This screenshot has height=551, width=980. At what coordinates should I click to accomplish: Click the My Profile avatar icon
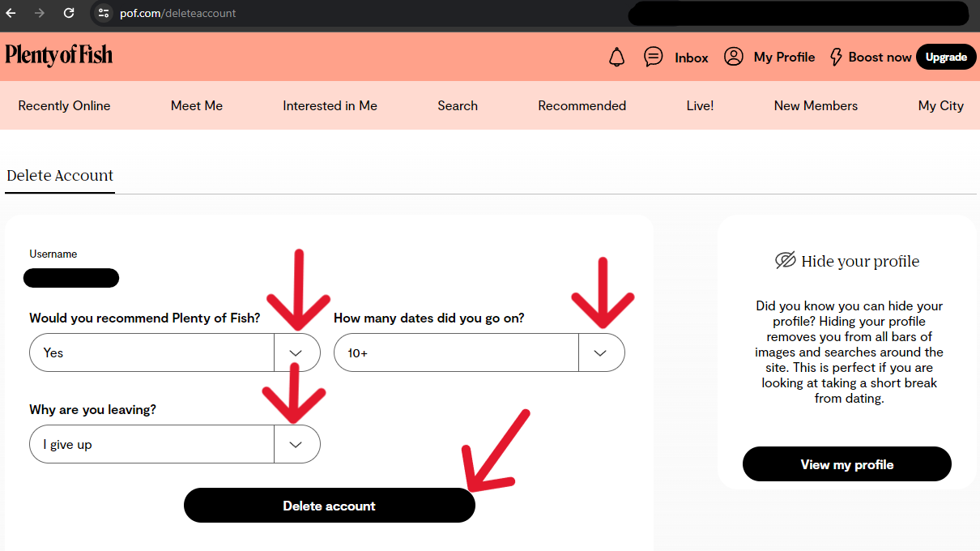click(x=734, y=57)
